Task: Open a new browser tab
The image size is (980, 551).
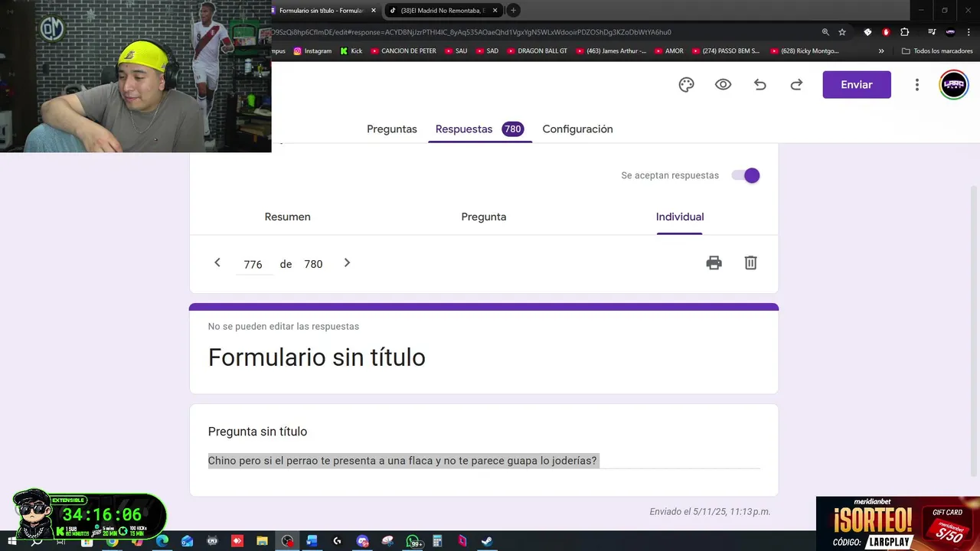Action: [514, 11]
